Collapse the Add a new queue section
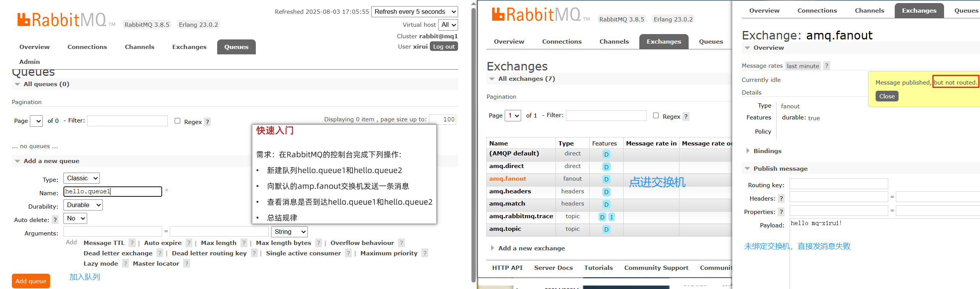980x289 pixels. pyautogui.click(x=51, y=161)
